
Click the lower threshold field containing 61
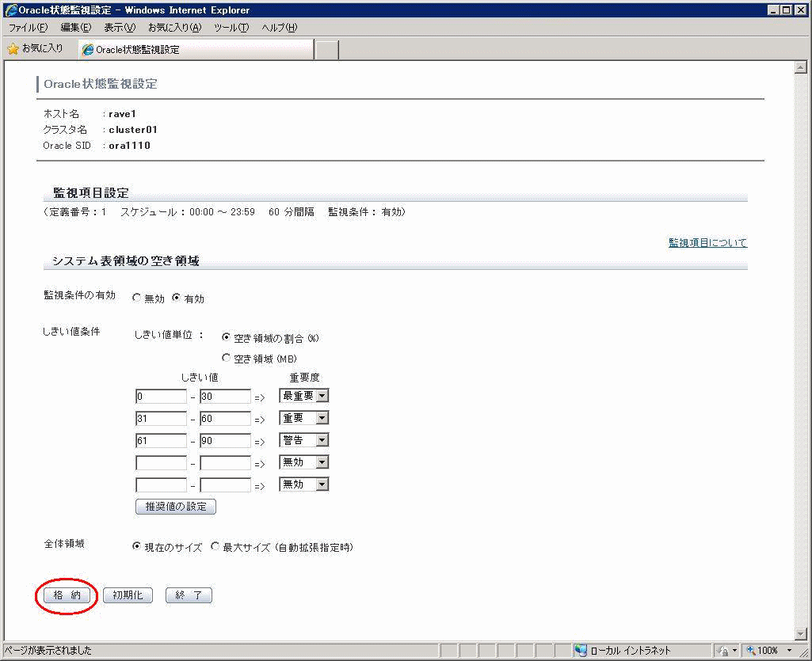pyautogui.click(x=161, y=440)
